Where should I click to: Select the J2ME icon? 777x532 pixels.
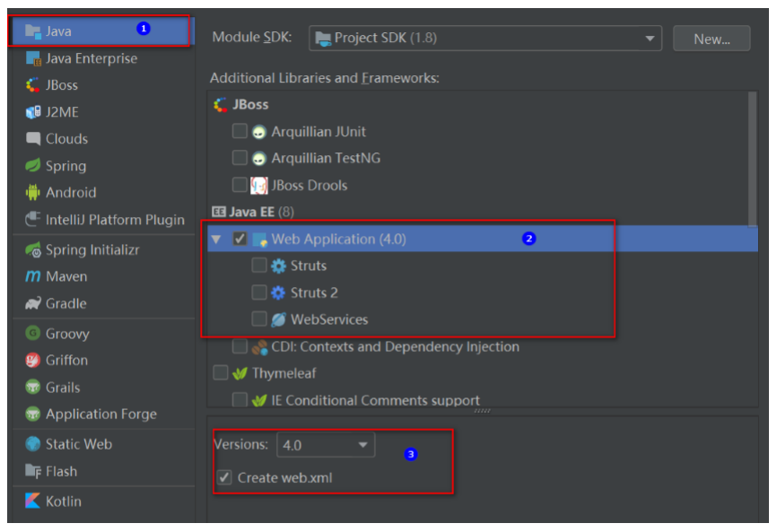pyautogui.click(x=33, y=112)
